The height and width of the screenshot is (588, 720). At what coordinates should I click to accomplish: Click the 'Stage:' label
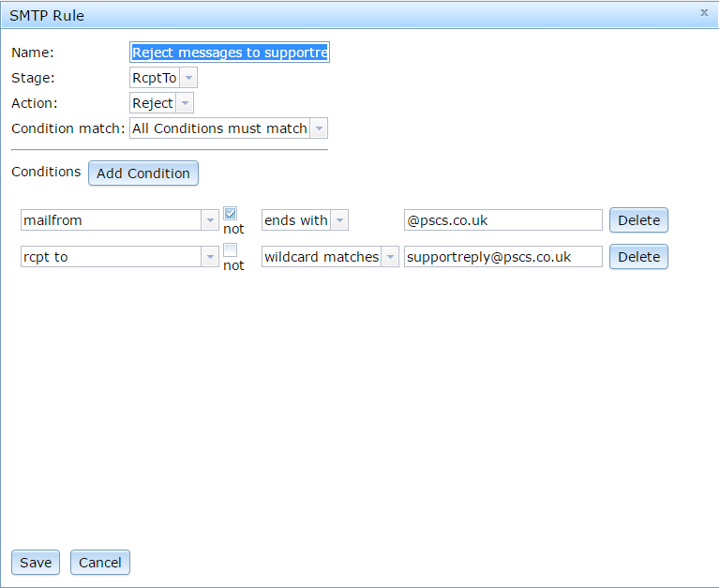coord(33,78)
